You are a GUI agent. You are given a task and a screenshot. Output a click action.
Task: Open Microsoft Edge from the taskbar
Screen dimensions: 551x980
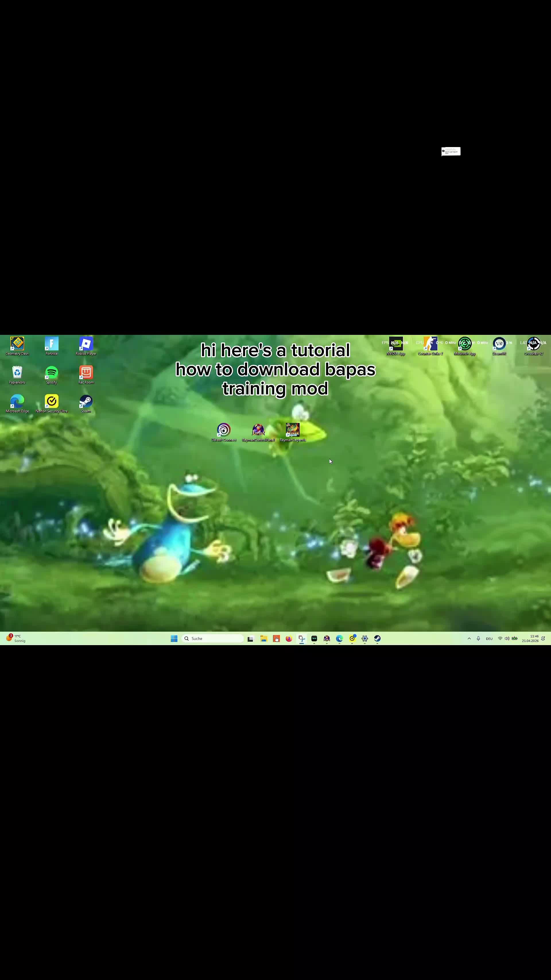click(x=339, y=639)
